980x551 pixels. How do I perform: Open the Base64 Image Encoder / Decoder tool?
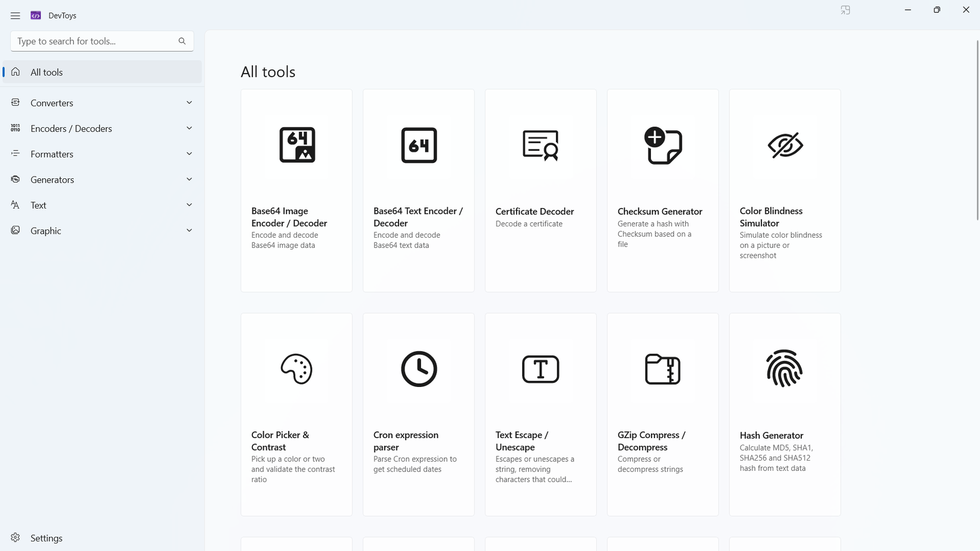pyautogui.click(x=296, y=190)
